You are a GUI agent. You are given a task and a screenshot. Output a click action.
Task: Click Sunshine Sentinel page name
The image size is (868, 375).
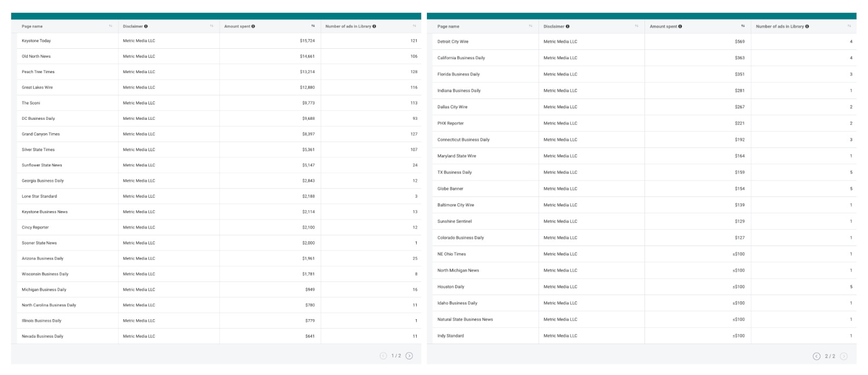455,221
